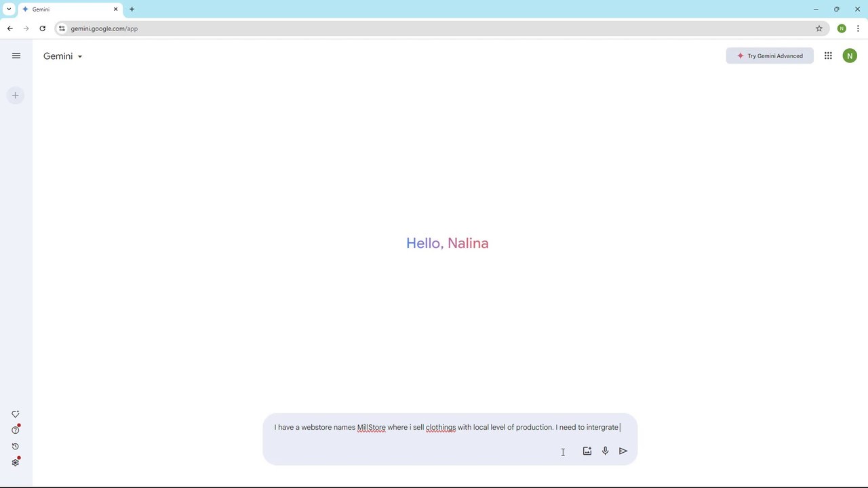This screenshot has width=868, height=488.
Task: Restore down the Chrome window
Action: 837,9
